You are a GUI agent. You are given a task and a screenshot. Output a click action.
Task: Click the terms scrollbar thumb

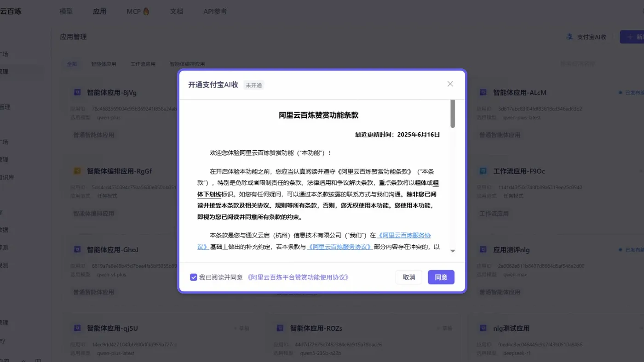click(453, 114)
